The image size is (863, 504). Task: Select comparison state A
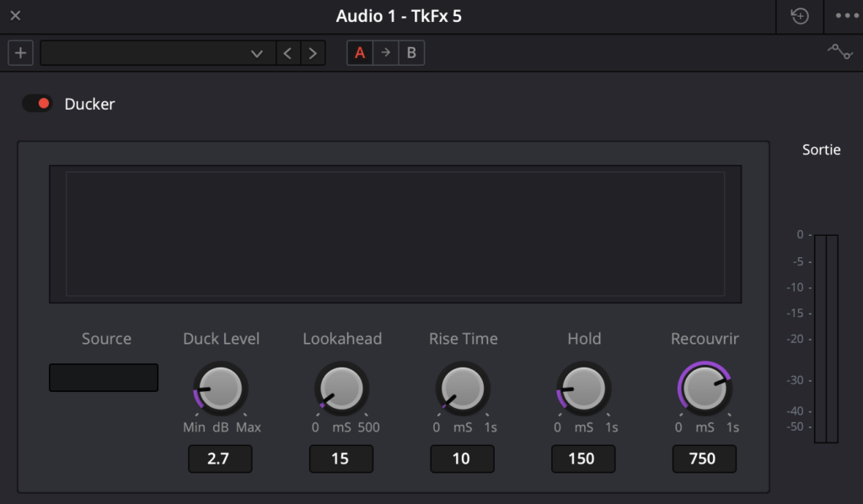coord(360,53)
